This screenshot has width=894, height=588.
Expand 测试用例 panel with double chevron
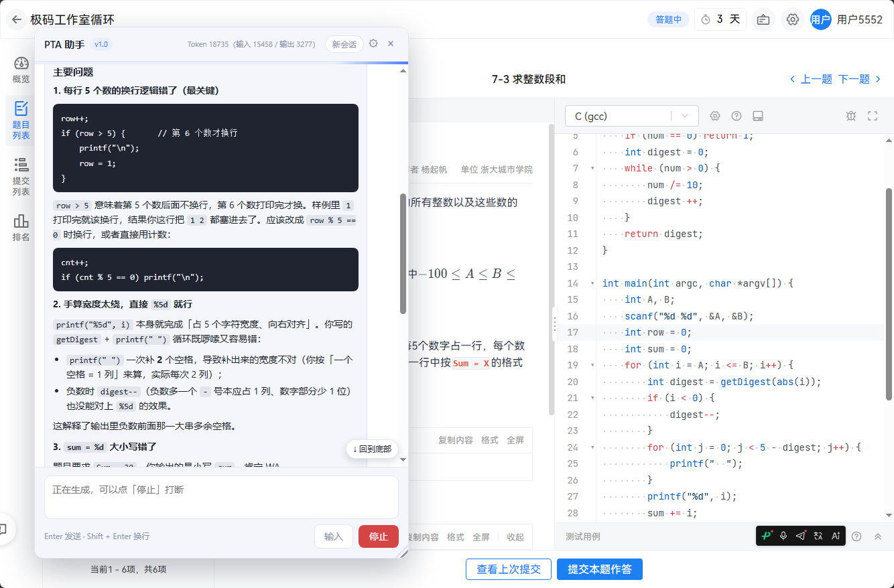[878, 536]
